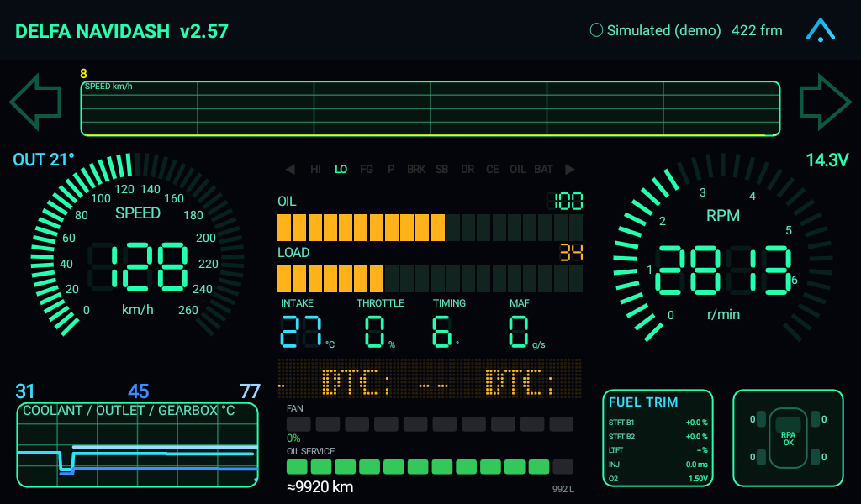
Task: Click the THROTTLE percent value
Action: click(x=375, y=331)
